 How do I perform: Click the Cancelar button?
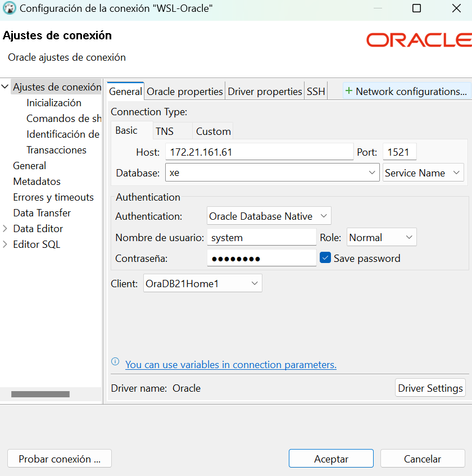pyautogui.click(x=423, y=459)
